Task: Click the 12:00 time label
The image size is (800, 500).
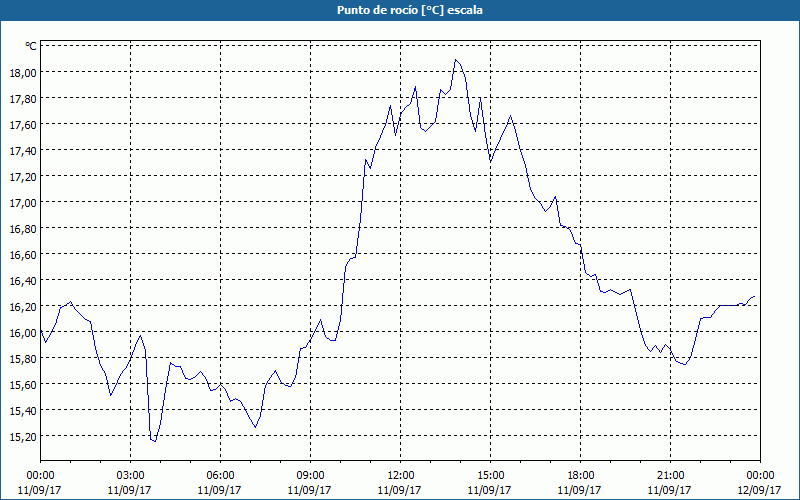Action: [401, 476]
